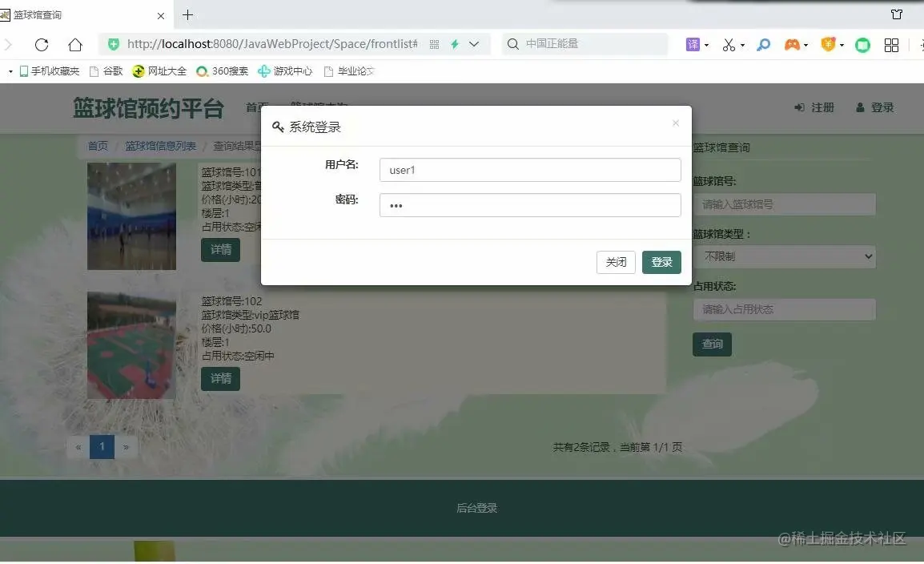Screen dimensions: 924x564
Task: Expand the scissors tool dropdown arrow
Action: click(742, 46)
